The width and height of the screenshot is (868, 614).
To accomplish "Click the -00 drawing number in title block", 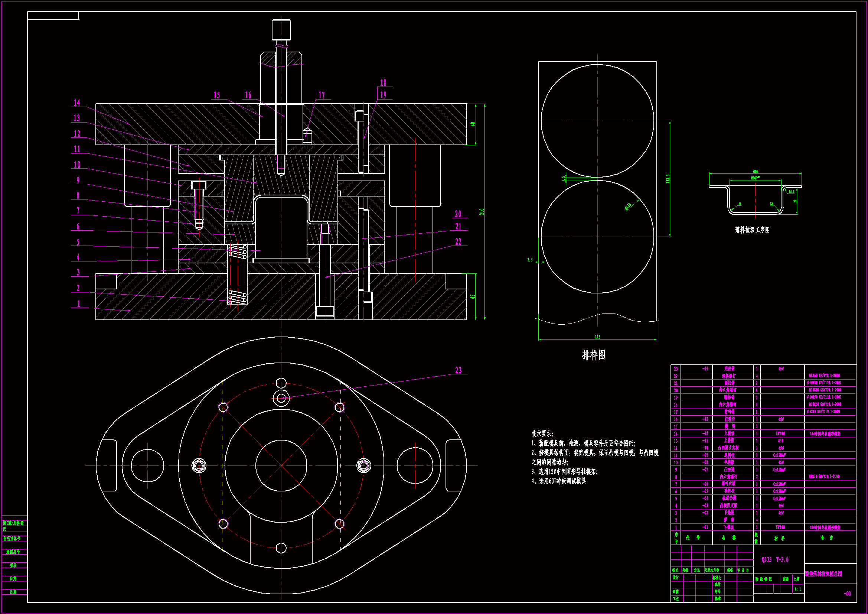I will 847,594.
